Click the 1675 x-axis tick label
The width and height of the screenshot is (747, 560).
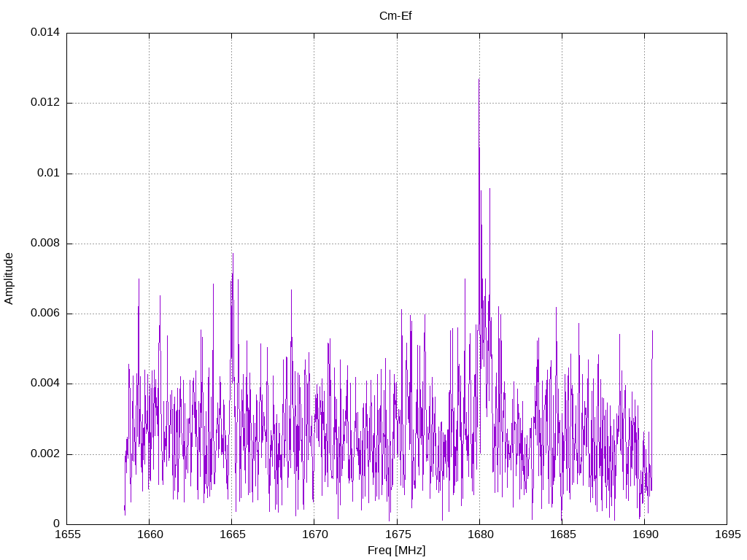(x=398, y=534)
